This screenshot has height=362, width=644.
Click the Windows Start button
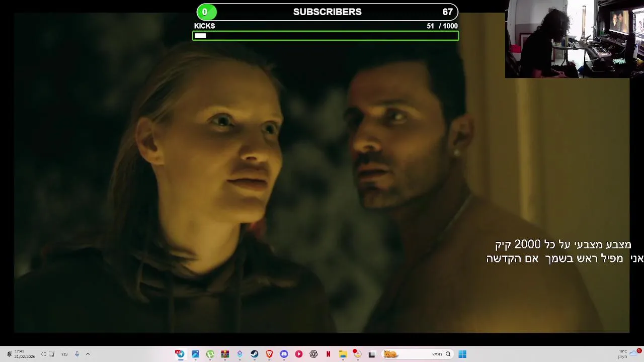(x=462, y=354)
